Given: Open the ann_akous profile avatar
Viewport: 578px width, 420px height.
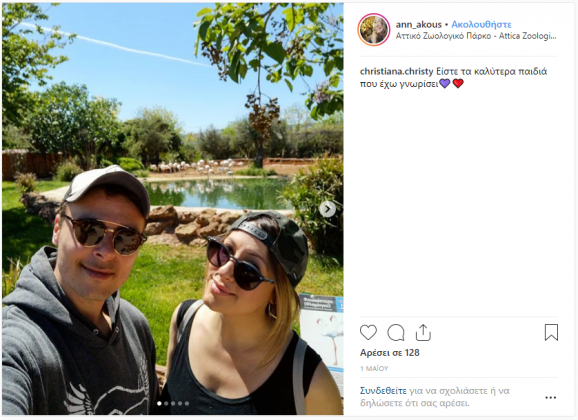Looking at the screenshot, I should 374,30.
